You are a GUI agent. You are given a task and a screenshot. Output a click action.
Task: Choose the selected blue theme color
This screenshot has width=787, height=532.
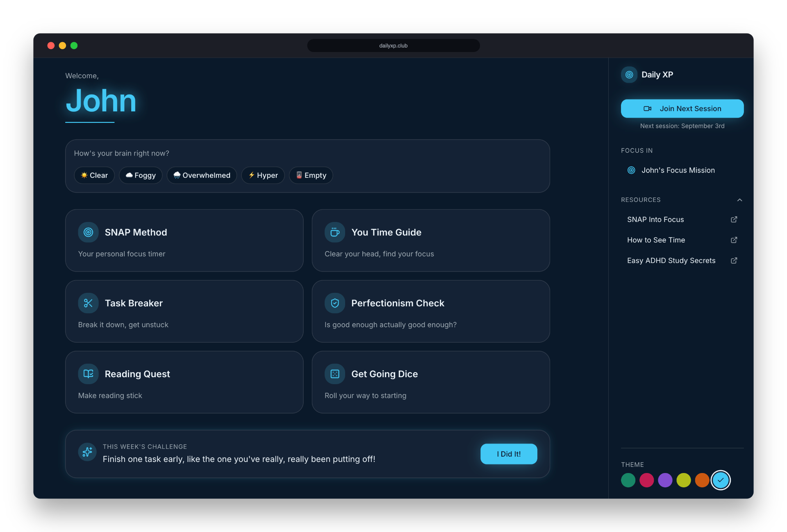pyautogui.click(x=721, y=480)
